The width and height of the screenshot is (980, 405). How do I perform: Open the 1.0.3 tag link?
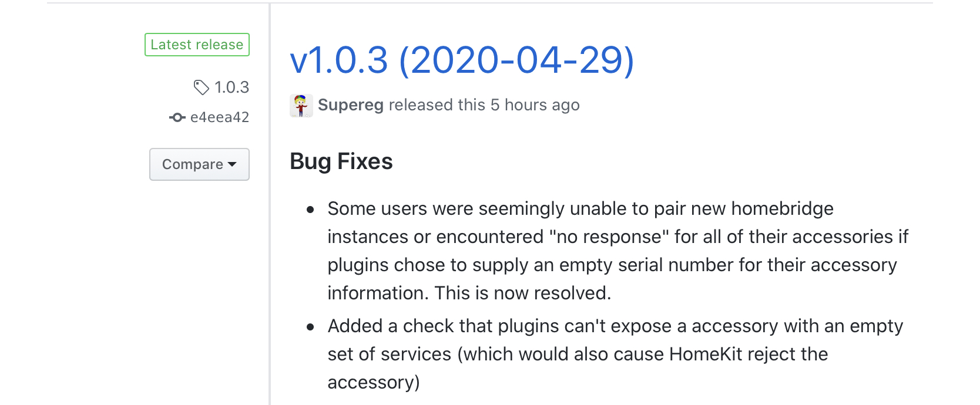point(231,87)
